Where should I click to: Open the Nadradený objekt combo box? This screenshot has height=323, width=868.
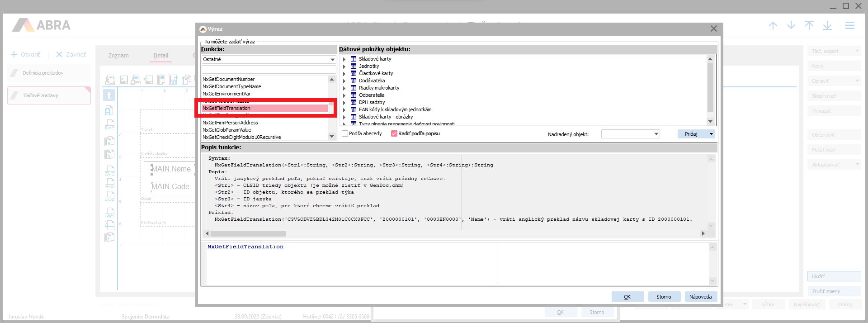pyautogui.click(x=630, y=134)
